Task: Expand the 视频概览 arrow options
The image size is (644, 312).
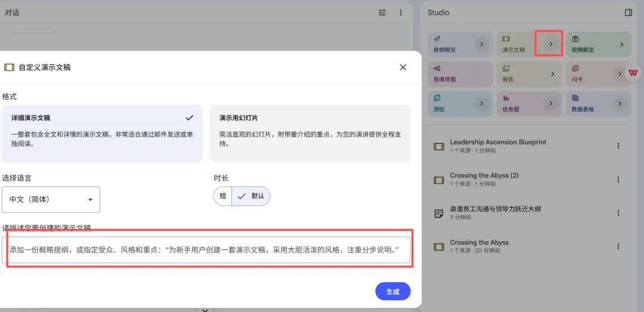Action: point(621,44)
